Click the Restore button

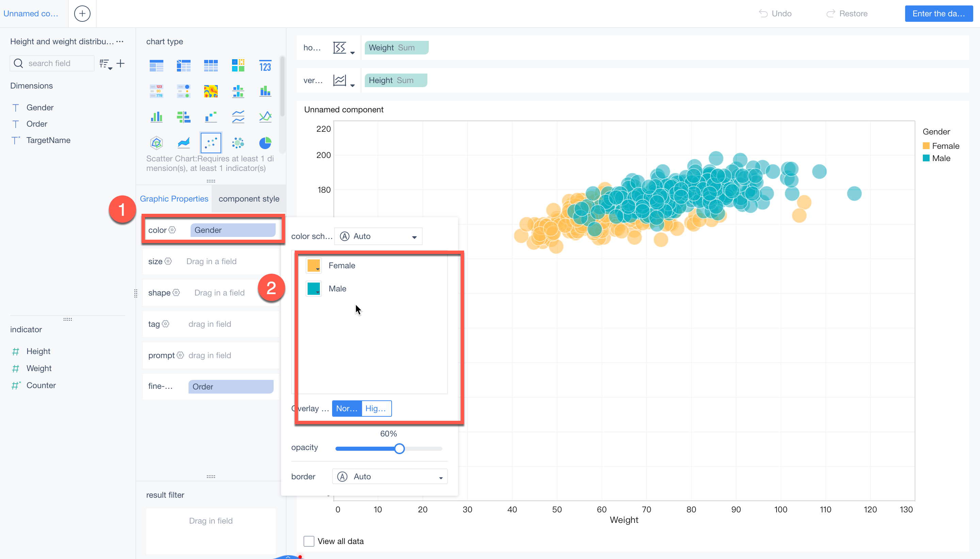[847, 13]
